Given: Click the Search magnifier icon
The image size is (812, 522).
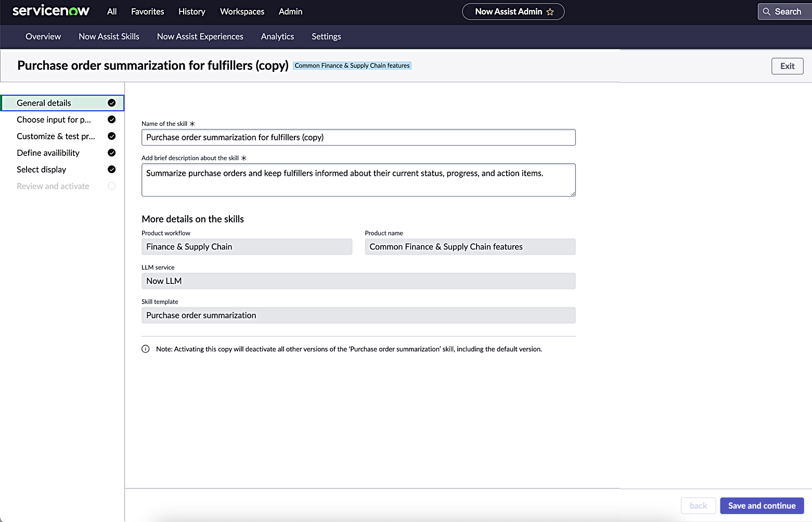Looking at the screenshot, I should point(767,11).
